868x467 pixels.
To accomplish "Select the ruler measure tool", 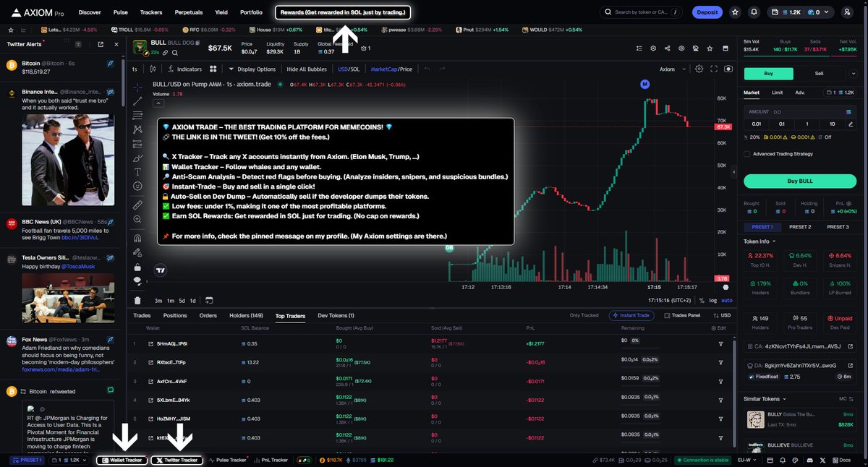I will [137, 205].
